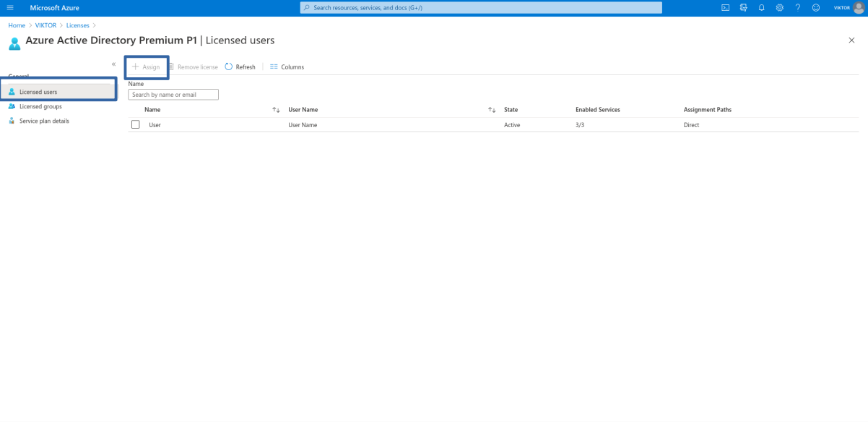
Task: Click the feedback smiley icon
Action: click(816, 8)
